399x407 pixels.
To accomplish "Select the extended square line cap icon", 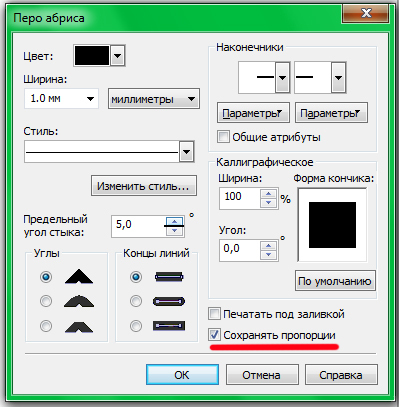I will click(x=169, y=326).
